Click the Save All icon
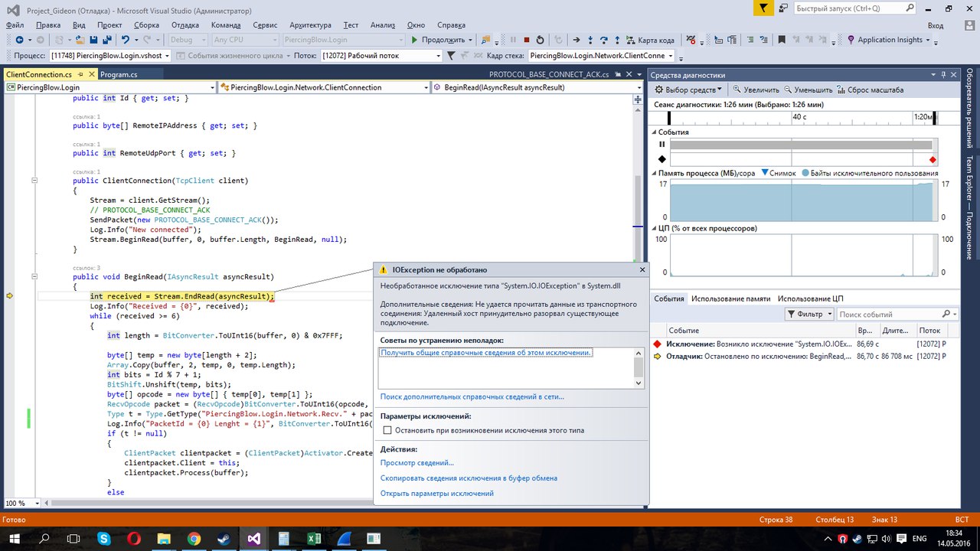This screenshot has width=980, height=551. pos(108,40)
